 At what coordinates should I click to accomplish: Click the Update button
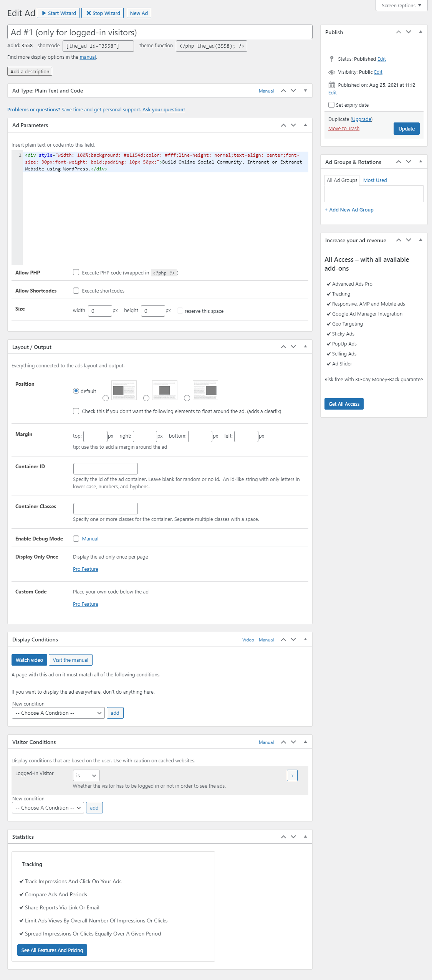click(406, 129)
